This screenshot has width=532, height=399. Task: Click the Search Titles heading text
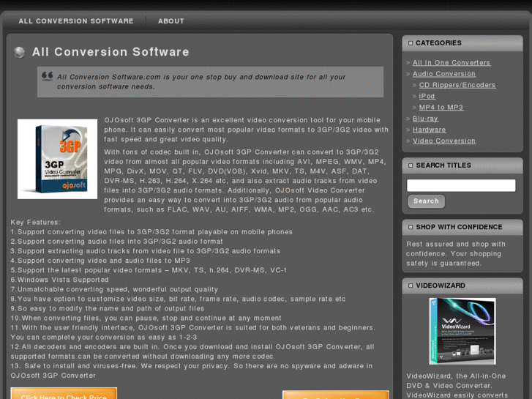(x=443, y=165)
